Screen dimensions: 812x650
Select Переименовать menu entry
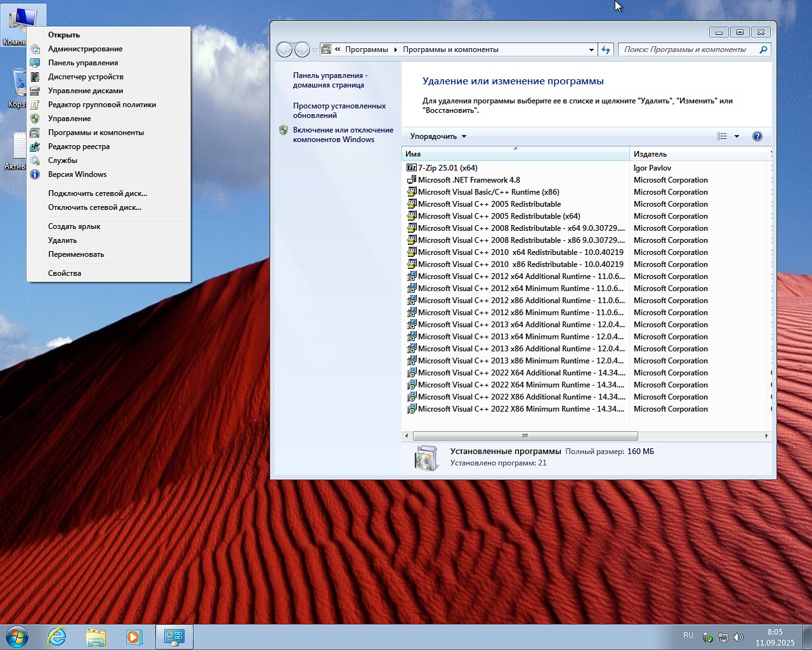76,254
